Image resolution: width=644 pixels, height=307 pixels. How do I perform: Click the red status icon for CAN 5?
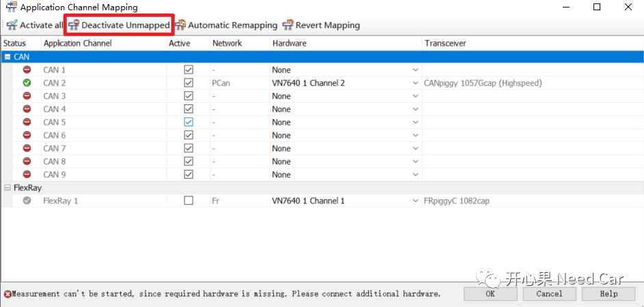tap(27, 122)
